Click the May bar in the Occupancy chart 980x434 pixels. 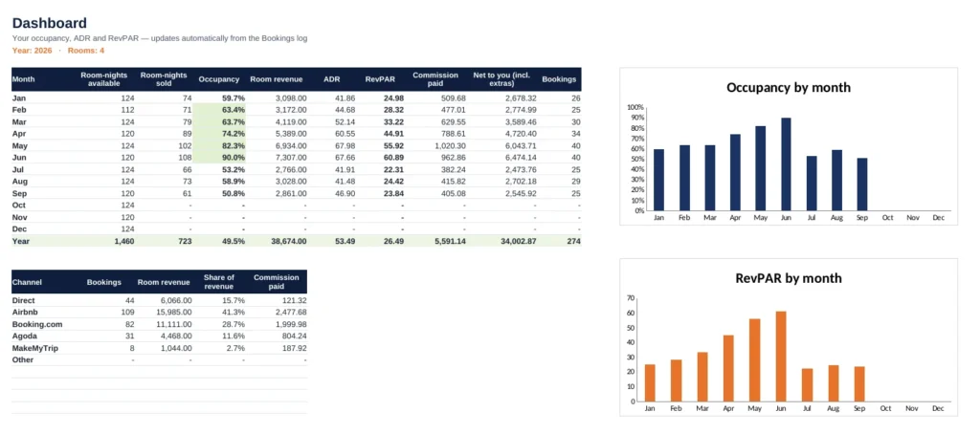[x=761, y=168]
